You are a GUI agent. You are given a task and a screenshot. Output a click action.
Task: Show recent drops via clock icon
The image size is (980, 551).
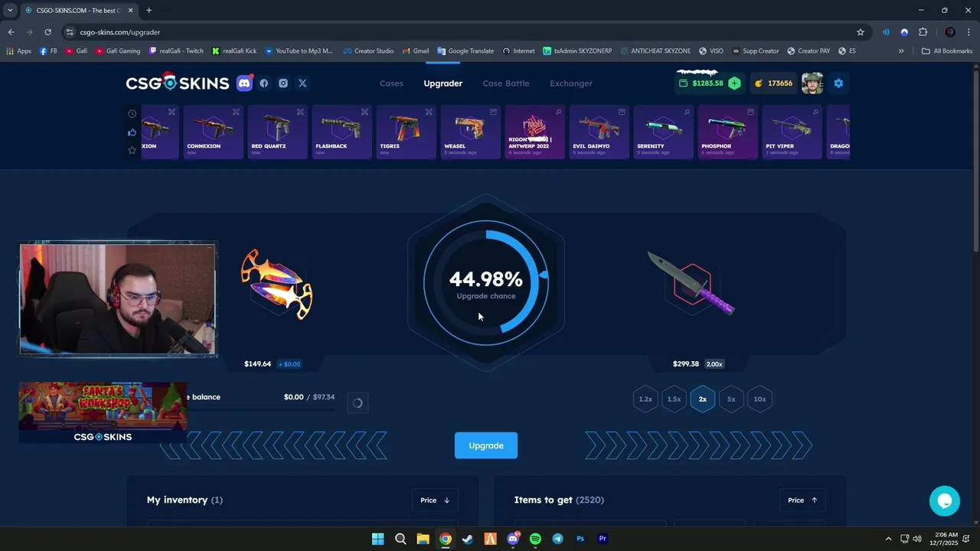tap(132, 113)
